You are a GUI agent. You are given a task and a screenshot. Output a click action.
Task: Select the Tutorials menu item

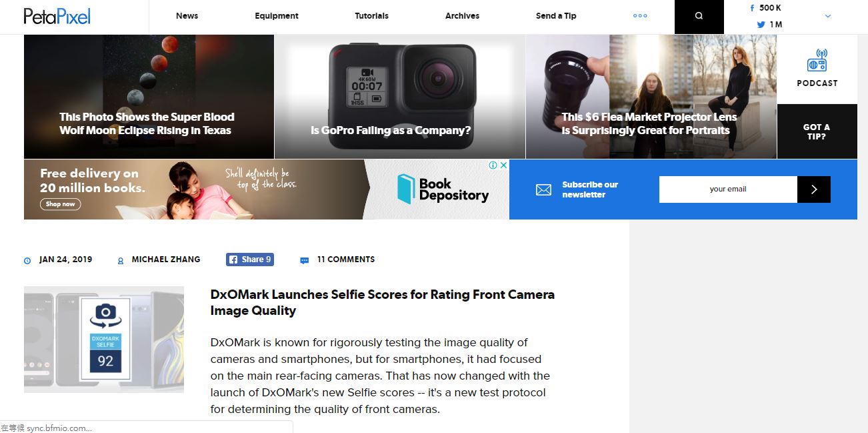pos(371,16)
